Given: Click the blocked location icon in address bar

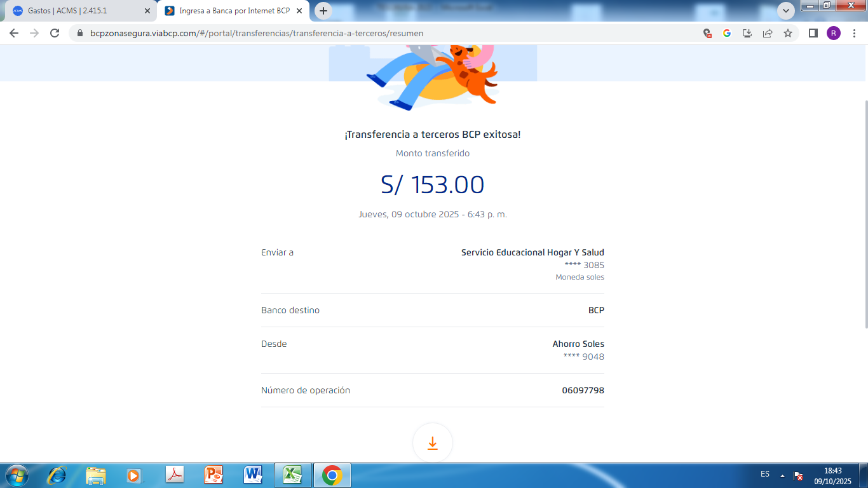Looking at the screenshot, I should point(707,33).
